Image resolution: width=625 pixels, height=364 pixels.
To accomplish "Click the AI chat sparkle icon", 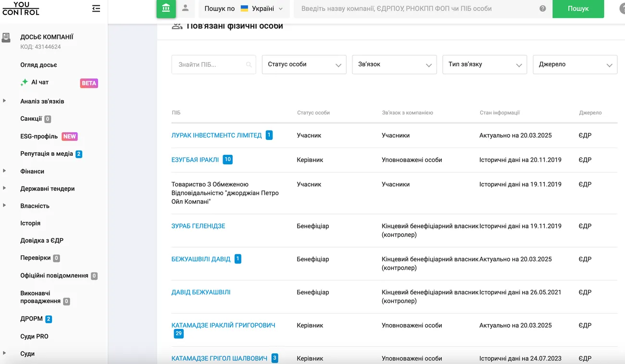I will (x=24, y=83).
